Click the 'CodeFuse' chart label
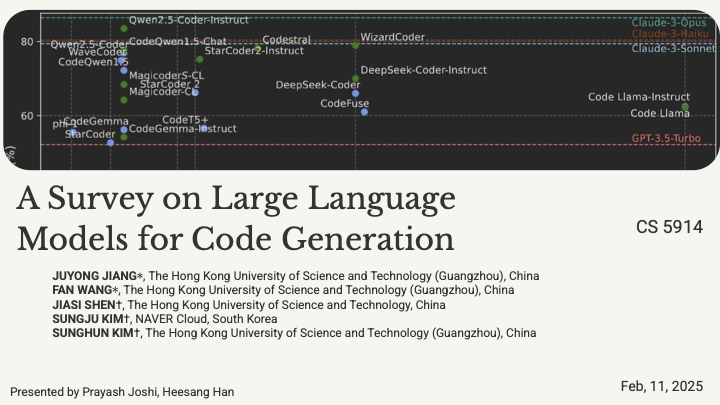Viewport: 720px width, 405px height. point(344,103)
